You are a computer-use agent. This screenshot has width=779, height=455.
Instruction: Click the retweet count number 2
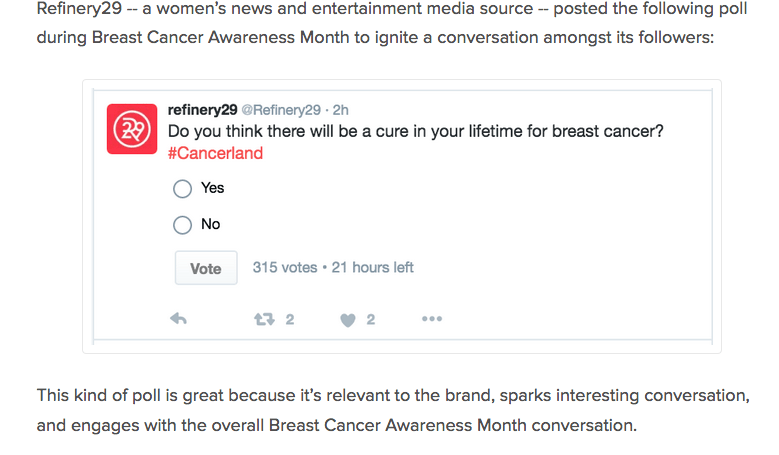290,319
